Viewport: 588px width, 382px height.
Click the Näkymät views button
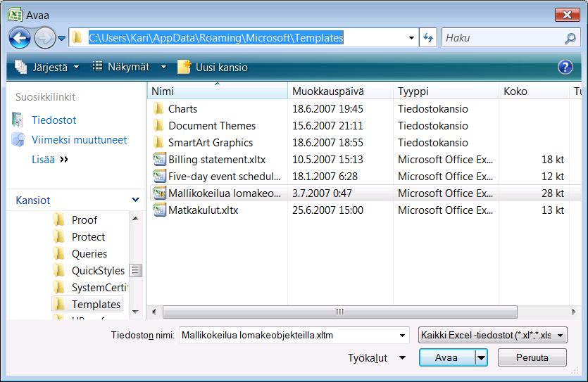tap(120, 67)
